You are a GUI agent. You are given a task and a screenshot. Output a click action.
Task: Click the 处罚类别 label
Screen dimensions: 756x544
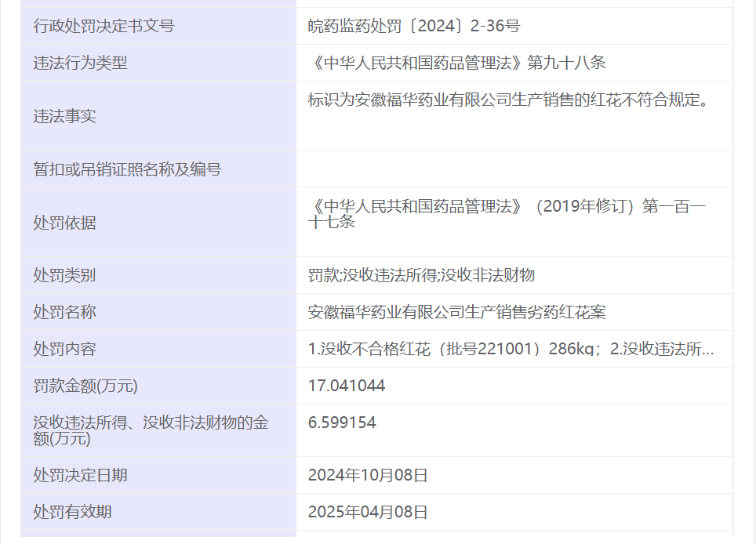point(64,275)
